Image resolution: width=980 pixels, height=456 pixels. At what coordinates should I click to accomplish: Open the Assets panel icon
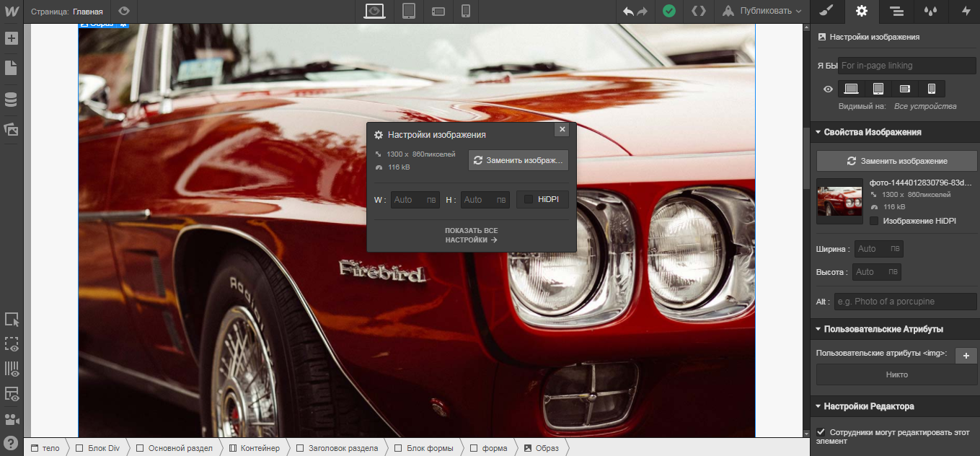pos(11,130)
